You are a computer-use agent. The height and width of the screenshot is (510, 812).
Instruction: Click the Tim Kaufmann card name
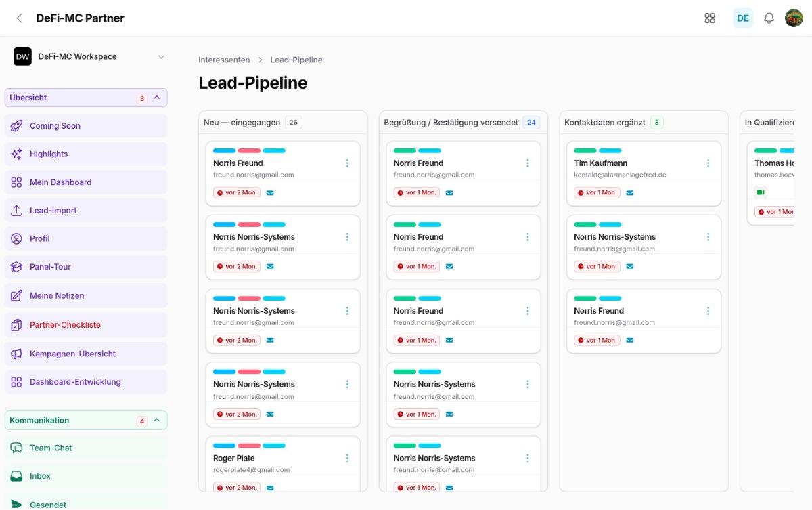[x=601, y=163]
